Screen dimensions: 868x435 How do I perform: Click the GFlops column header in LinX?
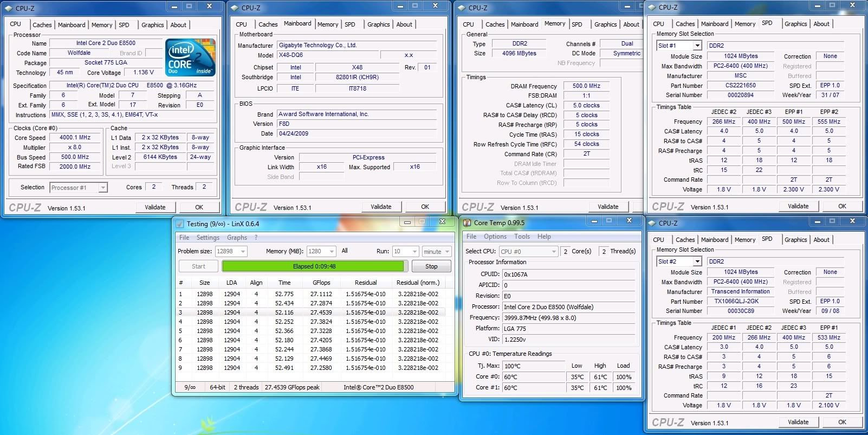point(321,283)
